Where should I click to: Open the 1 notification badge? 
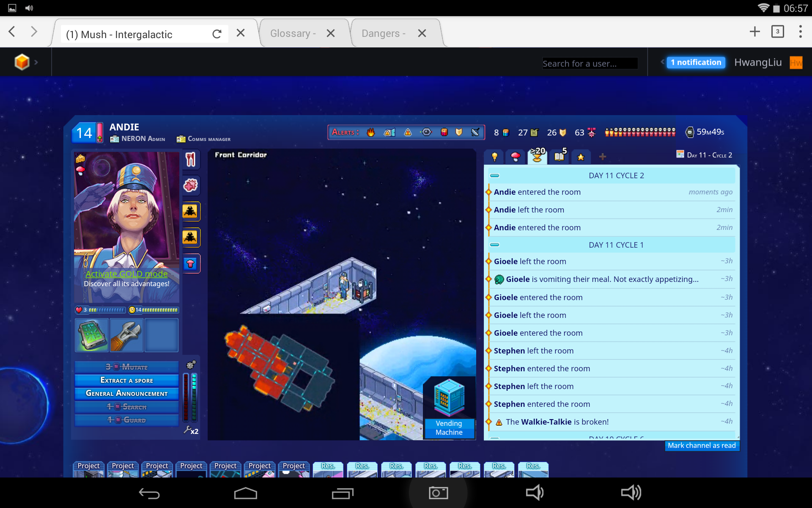coord(696,63)
